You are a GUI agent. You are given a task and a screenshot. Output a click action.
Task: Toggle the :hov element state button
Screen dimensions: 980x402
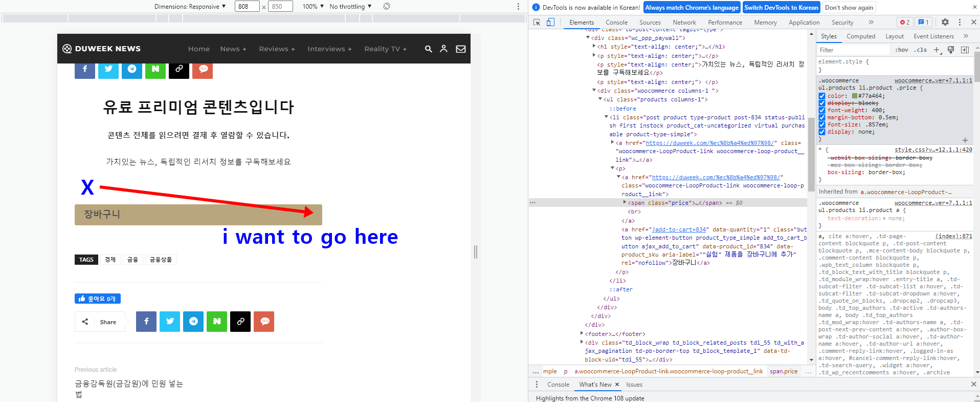coord(902,50)
